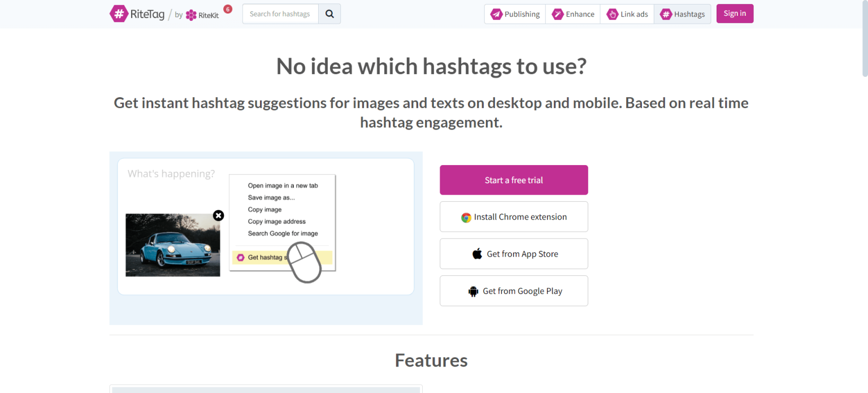Click the Chrome browser icon
Screen dimensions: 868x393
coord(466,217)
